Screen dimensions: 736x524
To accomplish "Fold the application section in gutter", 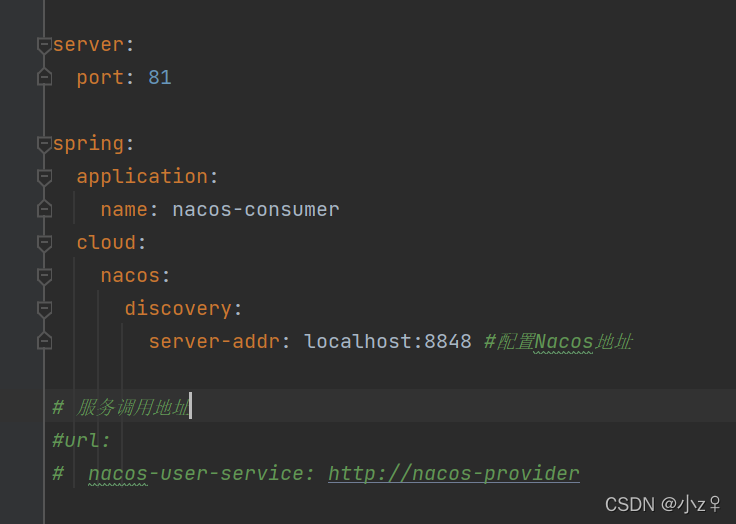I will [43, 177].
